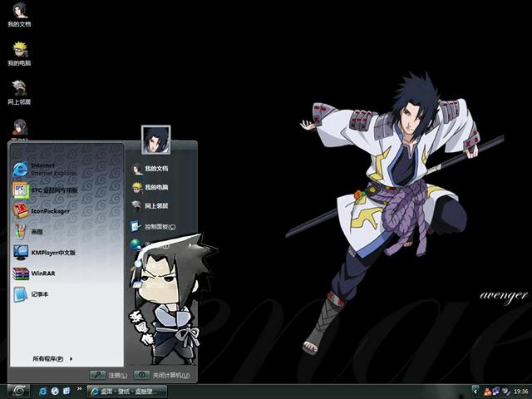Expand quick launch overflow chevron »
This screenshot has height=399, width=532.
click(x=80, y=389)
